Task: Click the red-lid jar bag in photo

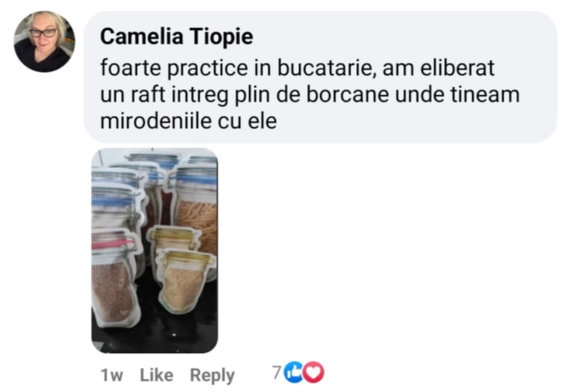Action: (x=113, y=277)
